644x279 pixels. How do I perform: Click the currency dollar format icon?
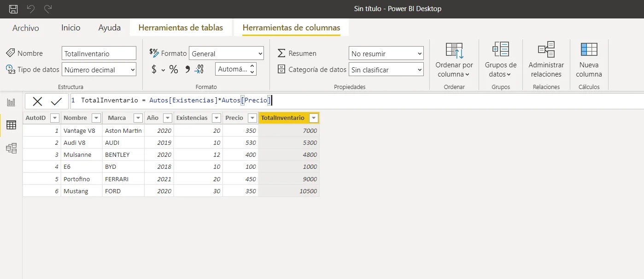point(154,70)
